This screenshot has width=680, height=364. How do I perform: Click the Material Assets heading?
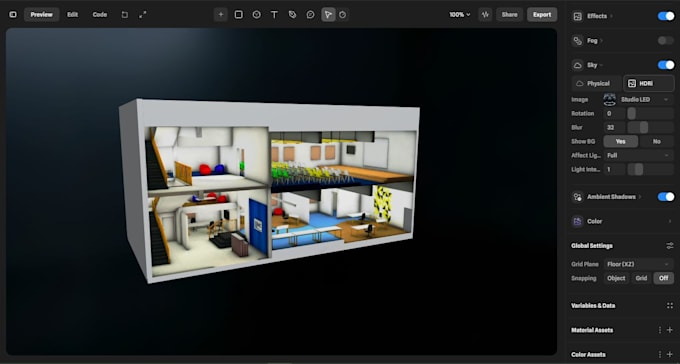click(592, 330)
